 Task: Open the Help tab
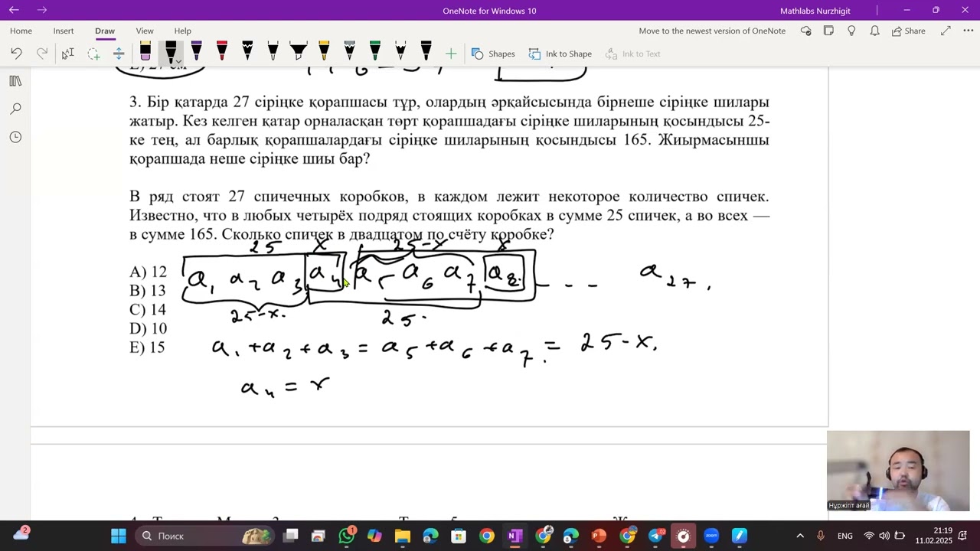click(x=182, y=31)
